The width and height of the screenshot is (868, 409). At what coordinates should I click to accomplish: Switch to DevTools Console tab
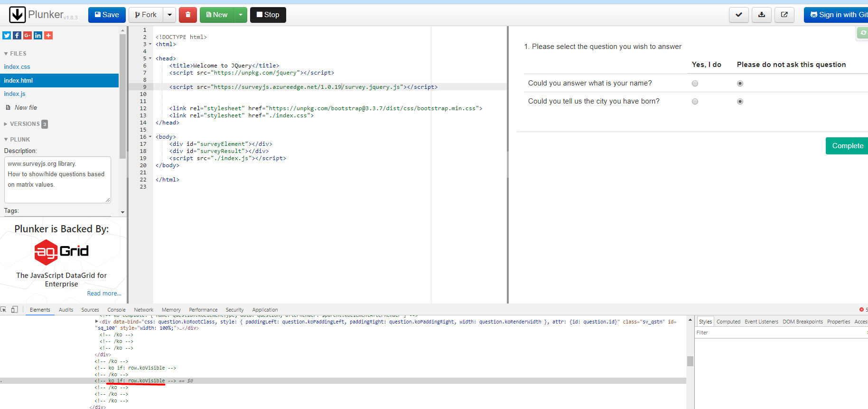pyautogui.click(x=116, y=310)
